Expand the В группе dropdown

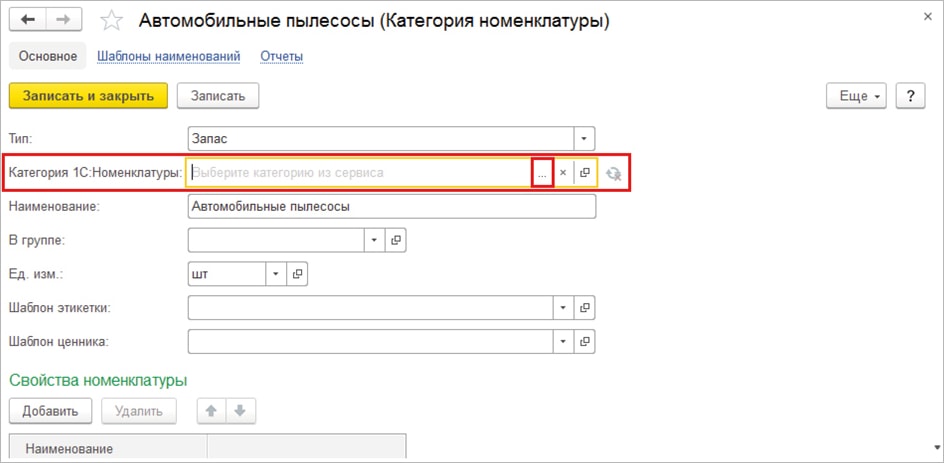click(x=374, y=240)
